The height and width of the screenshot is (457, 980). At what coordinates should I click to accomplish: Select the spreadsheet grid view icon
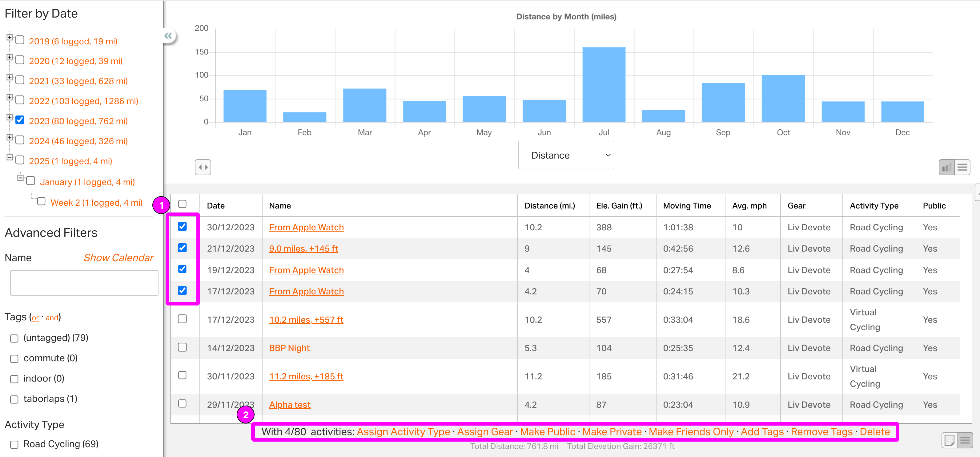[950, 440]
